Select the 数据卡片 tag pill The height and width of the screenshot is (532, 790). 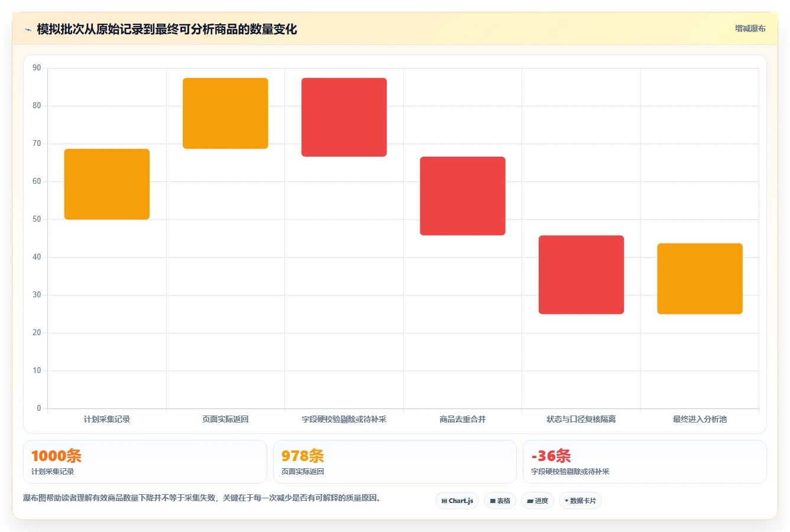click(580, 501)
